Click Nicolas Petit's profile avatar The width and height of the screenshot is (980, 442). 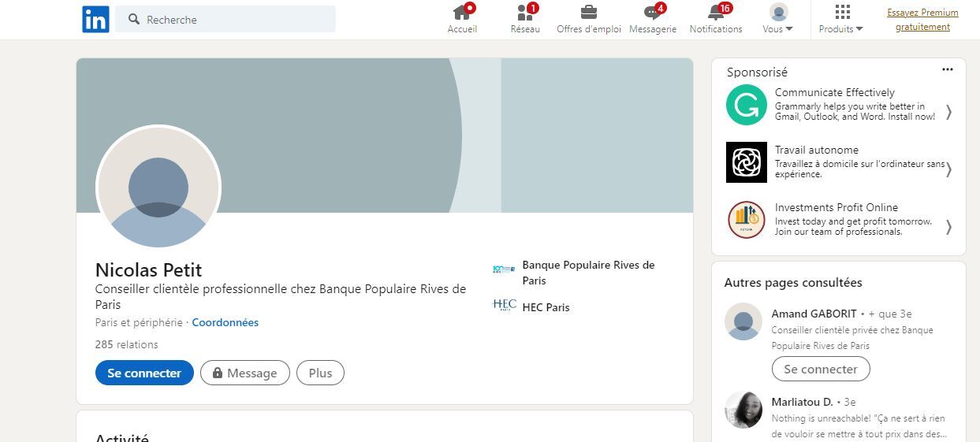coord(158,188)
